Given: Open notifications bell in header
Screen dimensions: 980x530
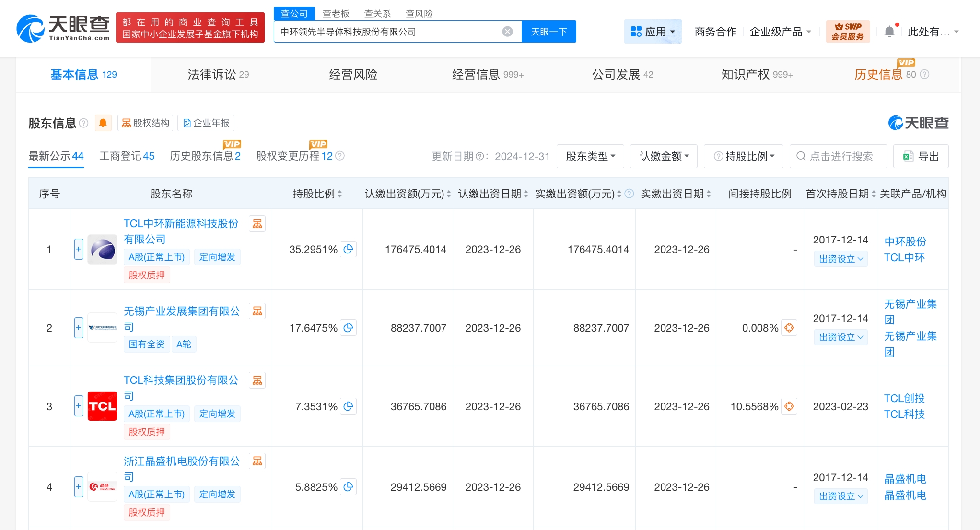Looking at the screenshot, I should coord(889,32).
